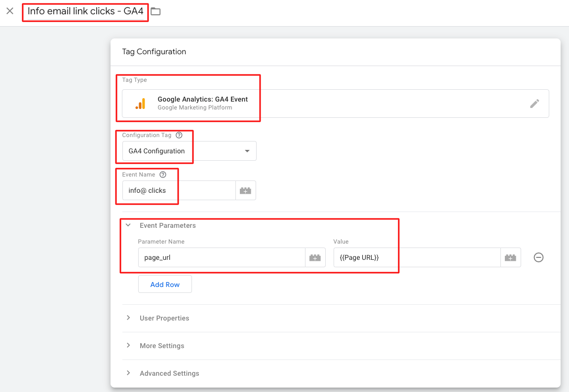Click the "Parameter Name" column label
The image size is (569, 392).
(161, 242)
